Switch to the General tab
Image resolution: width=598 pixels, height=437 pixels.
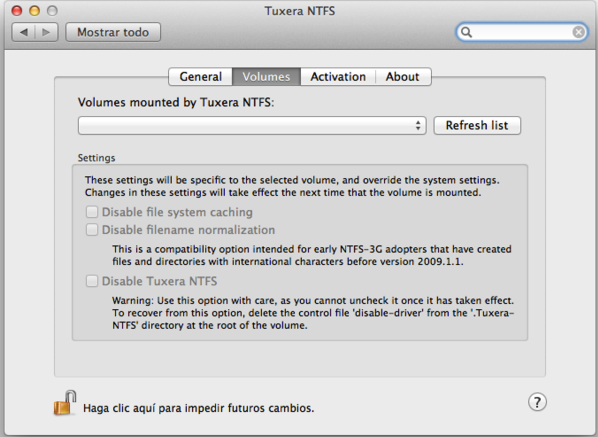pos(201,77)
